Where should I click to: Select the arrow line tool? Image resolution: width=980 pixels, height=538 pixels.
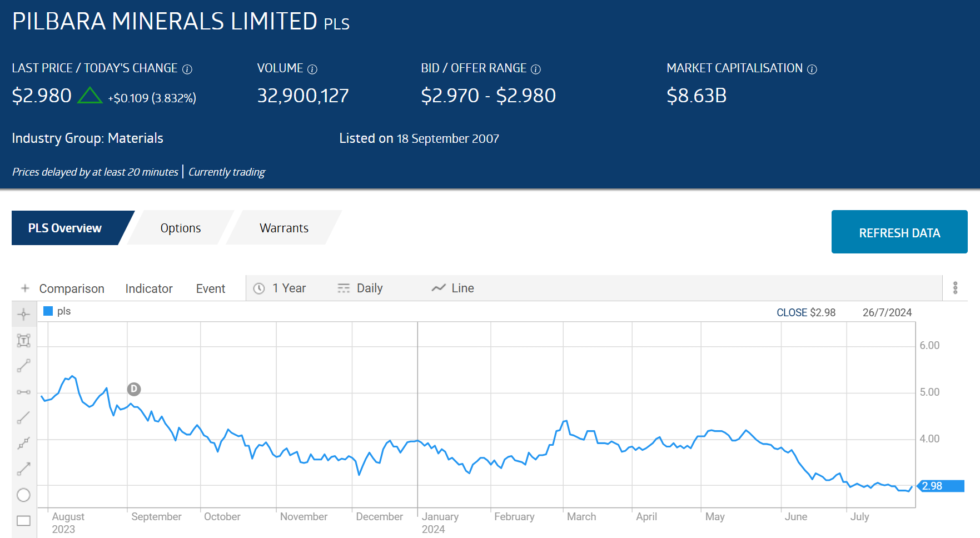[x=23, y=469]
